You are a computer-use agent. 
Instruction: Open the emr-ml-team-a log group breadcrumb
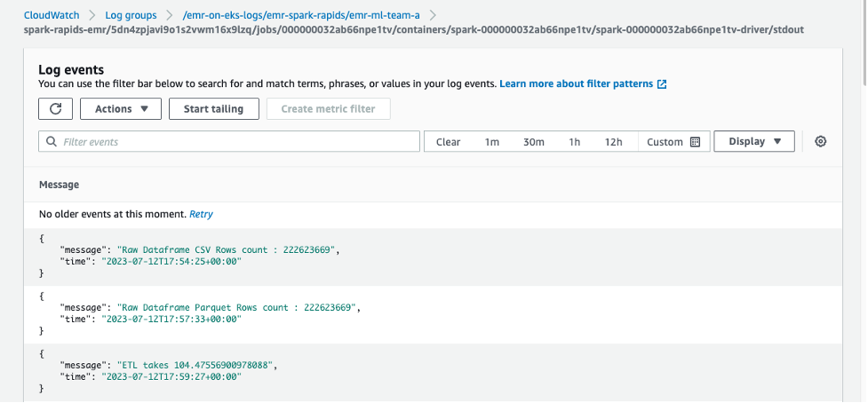point(301,15)
